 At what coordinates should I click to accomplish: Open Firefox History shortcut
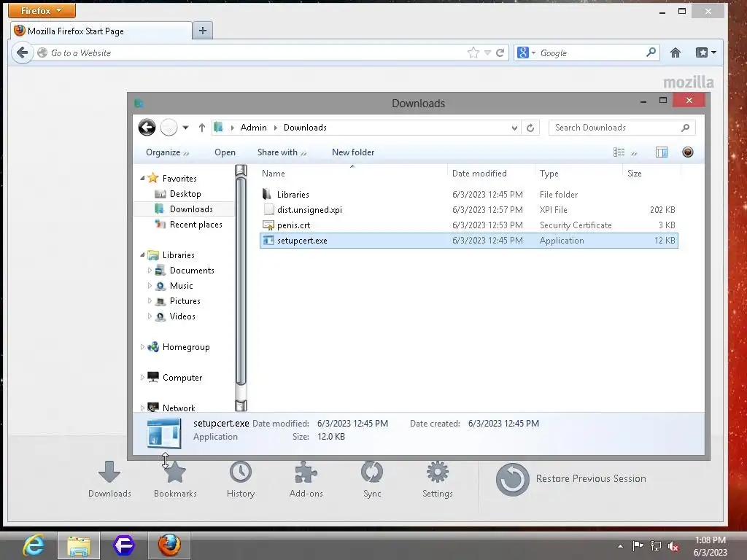click(x=241, y=479)
